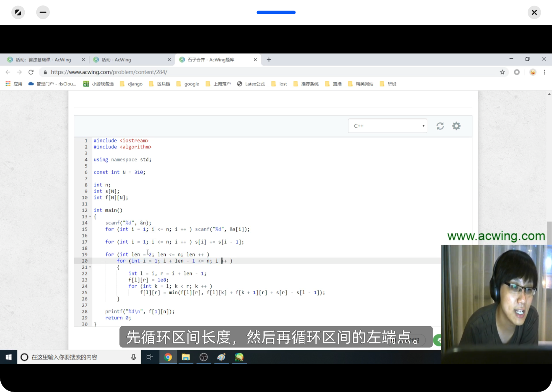The image size is (552, 392).
Task: Switch to the 活动 - AcWing tab
Action: [x=116, y=59]
